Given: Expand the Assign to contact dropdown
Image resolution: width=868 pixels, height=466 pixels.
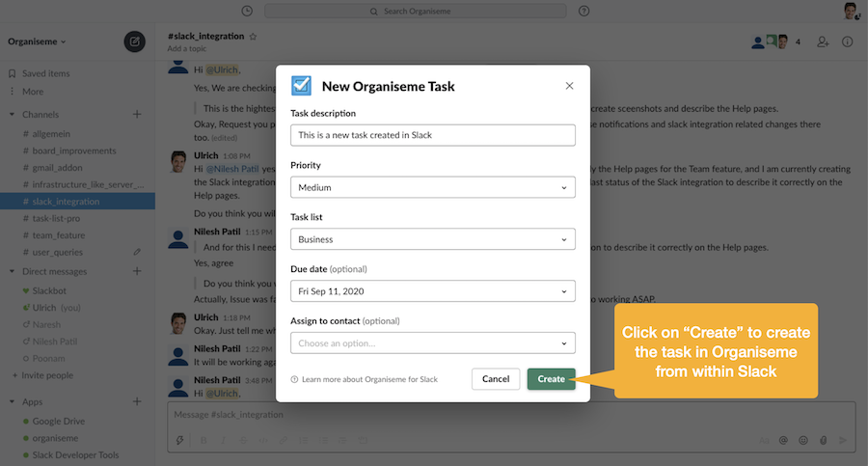Looking at the screenshot, I should click(432, 343).
